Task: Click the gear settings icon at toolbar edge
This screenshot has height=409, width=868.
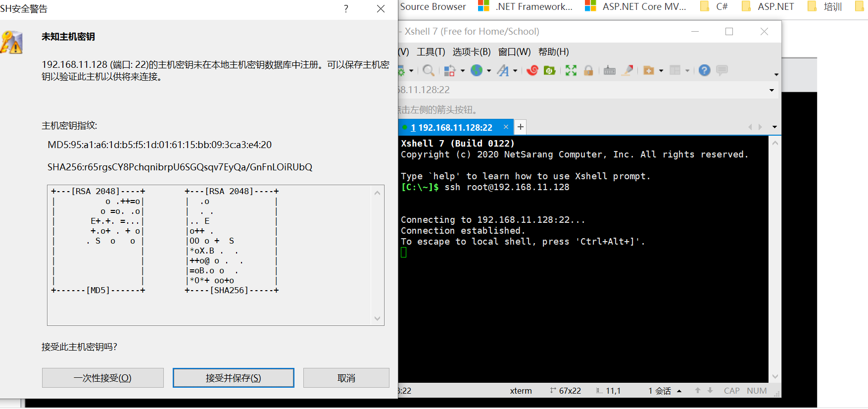Action: 401,71
